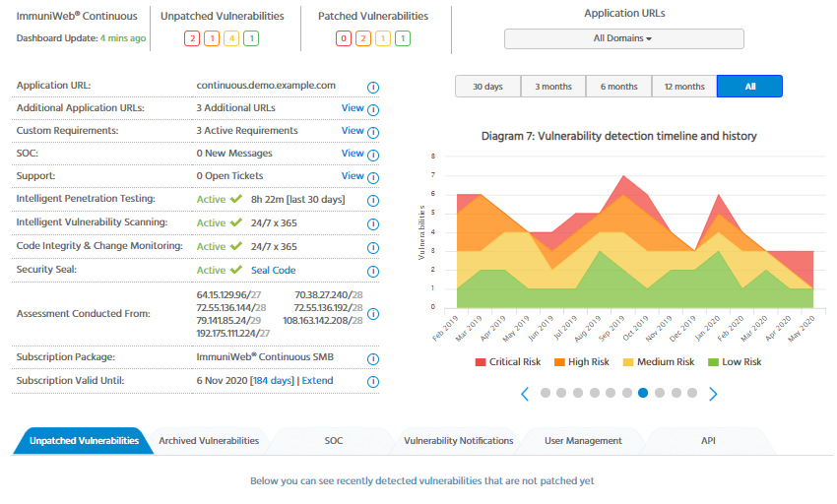Image resolution: width=837 pixels, height=504 pixels.
Task: Click the 8h 22m [last 30 days] text
Action: [x=297, y=200]
